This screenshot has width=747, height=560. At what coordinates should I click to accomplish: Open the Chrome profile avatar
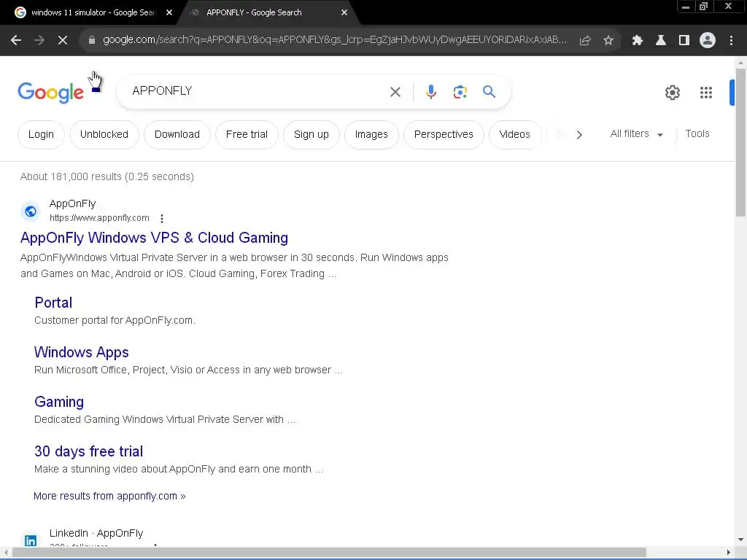pyautogui.click(x=708, y=41)
